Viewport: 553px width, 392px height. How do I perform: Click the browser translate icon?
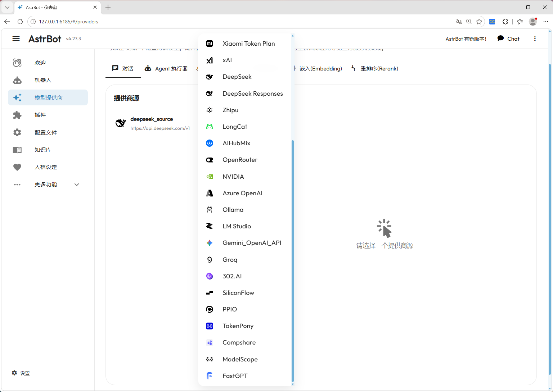coord(459,22)
